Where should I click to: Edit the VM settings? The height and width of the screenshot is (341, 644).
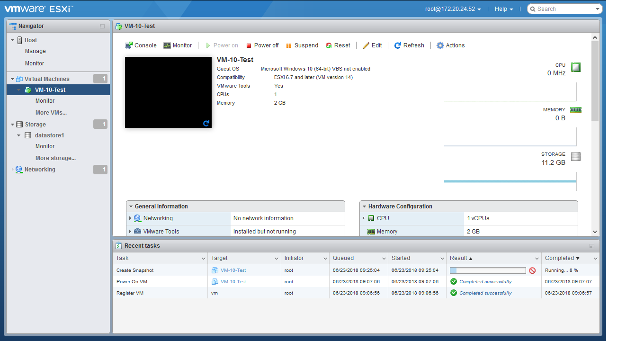[x=372, y=45]
